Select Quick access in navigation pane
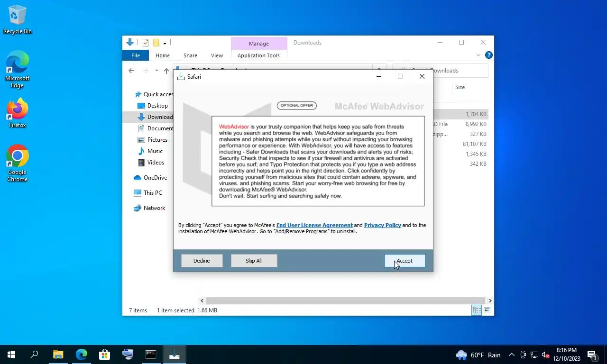 click(x=154, y=94)
